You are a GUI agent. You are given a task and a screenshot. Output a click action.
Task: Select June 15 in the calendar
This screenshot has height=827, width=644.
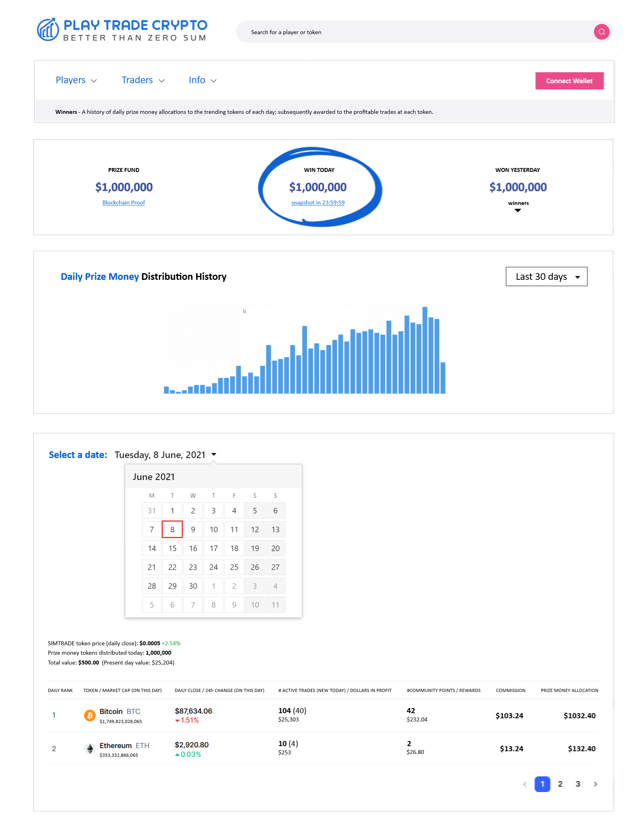[172, 548]
